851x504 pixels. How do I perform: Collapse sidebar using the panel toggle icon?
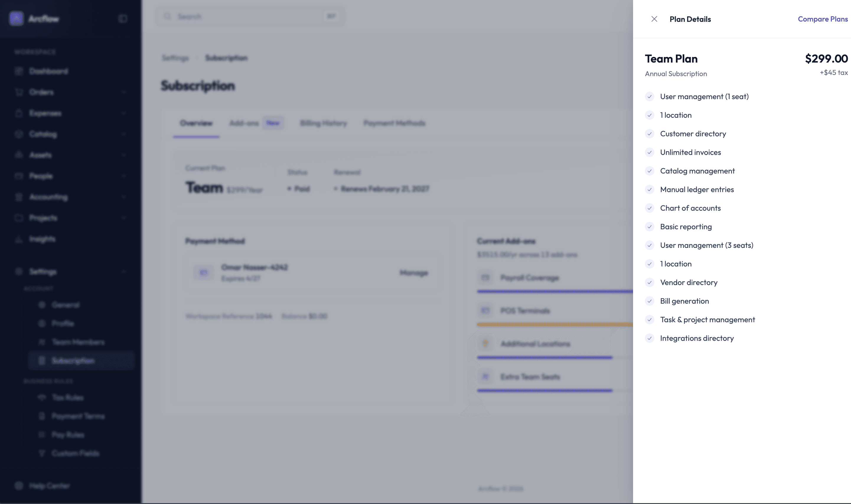tap(123, 19)
